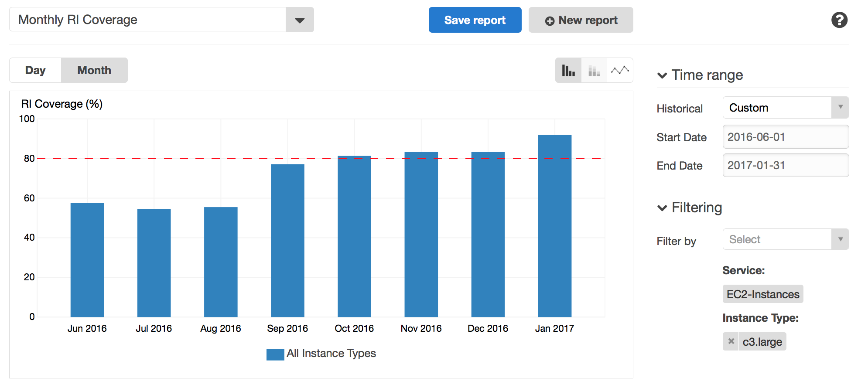The image size is (868, 388).
Task: Click the Sep 2016 bar
Action: (x=287, y=241)
